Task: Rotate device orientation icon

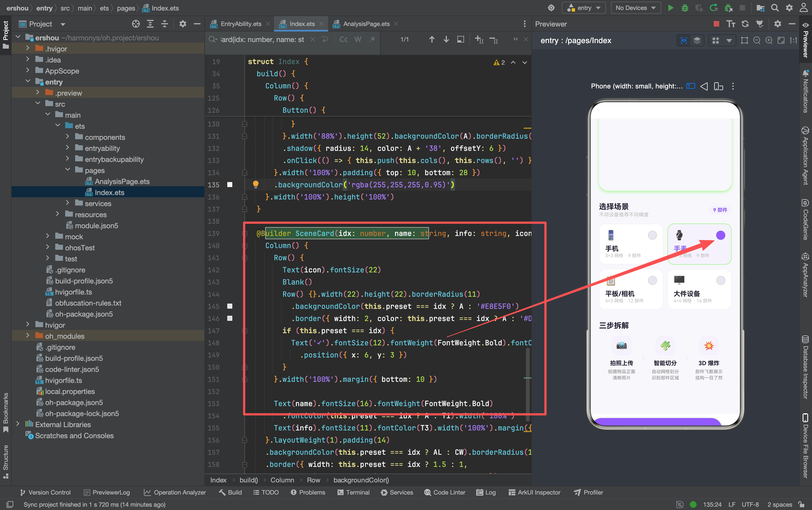Action: click(x=719, y=86)
